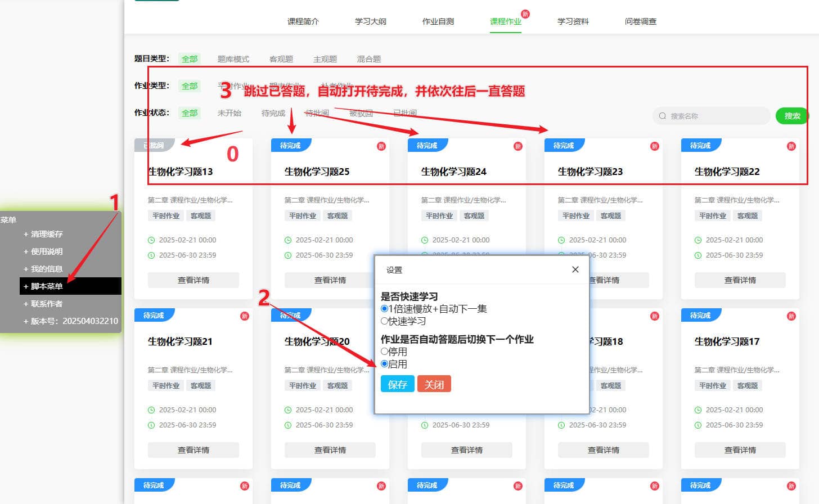
Task: Filter 题目类型 by 混合题
Action: pyautogui.click(x=369, y=59)
